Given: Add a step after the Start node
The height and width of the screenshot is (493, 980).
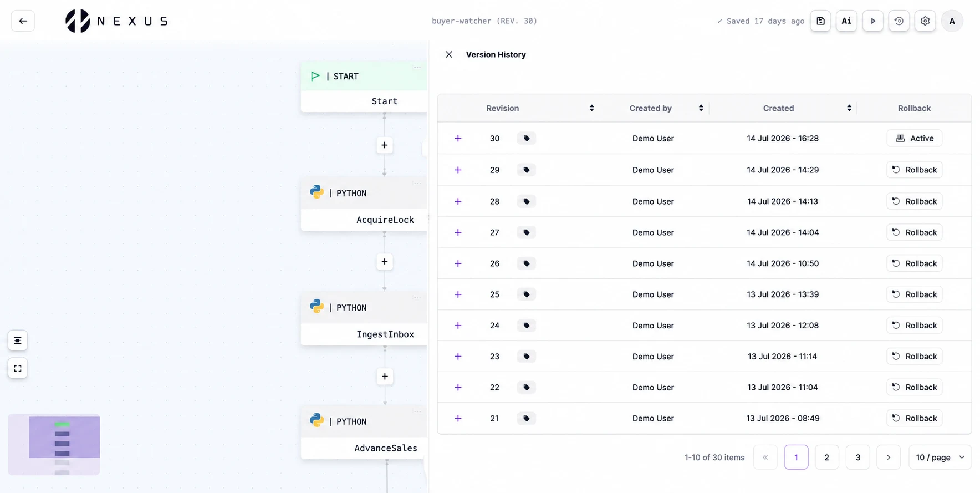Looking at the screenshot, I should [385, 145].
